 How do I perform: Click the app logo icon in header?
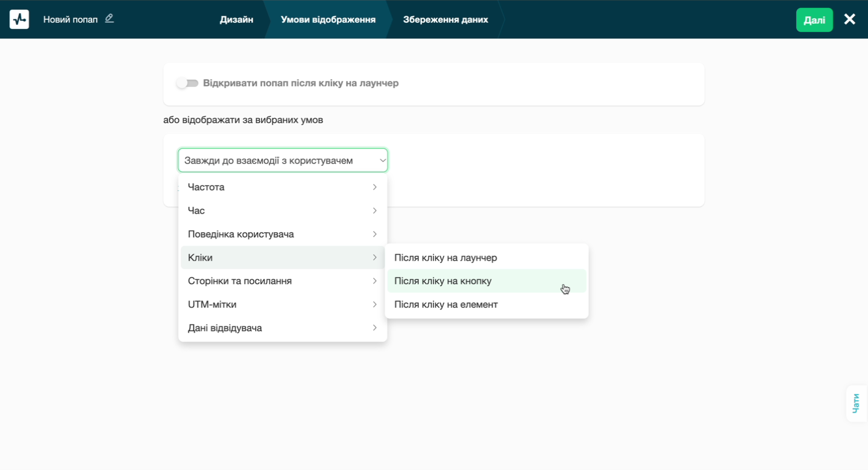(19, 19)
